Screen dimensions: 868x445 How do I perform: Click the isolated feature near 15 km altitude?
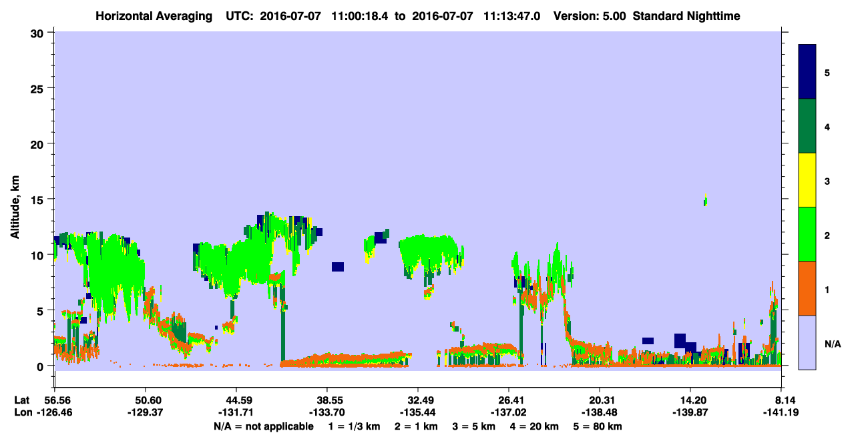click(705, 199)
